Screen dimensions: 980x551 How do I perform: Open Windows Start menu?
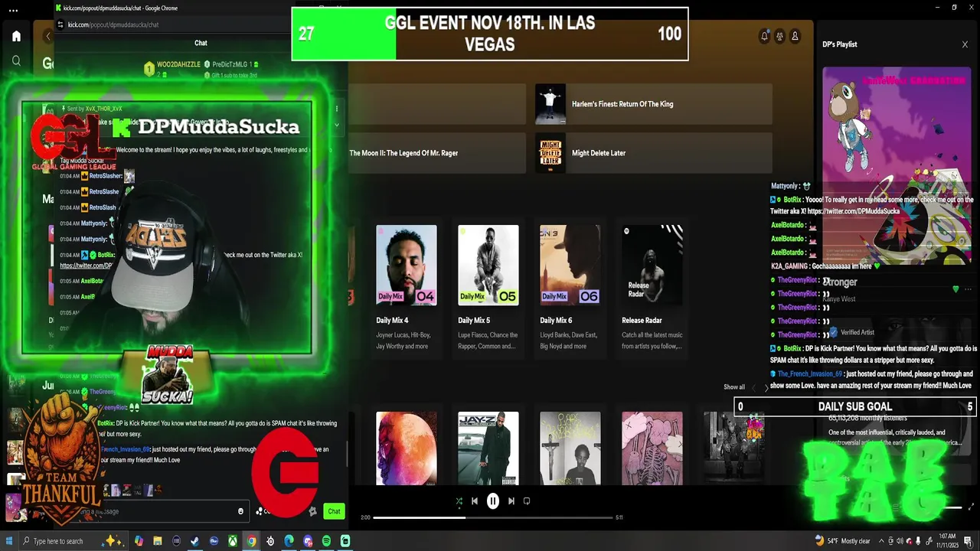(x=9, y=541)
